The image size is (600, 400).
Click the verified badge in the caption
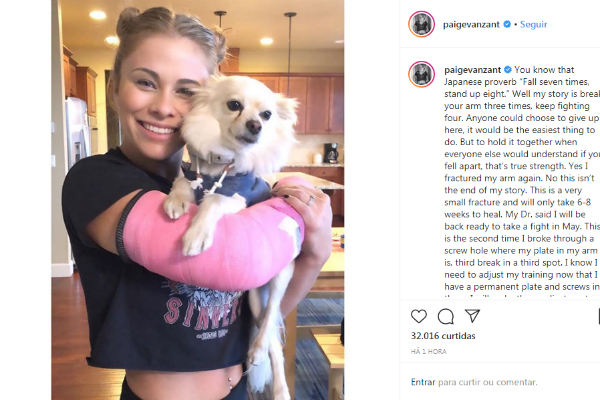pos(508,70)
